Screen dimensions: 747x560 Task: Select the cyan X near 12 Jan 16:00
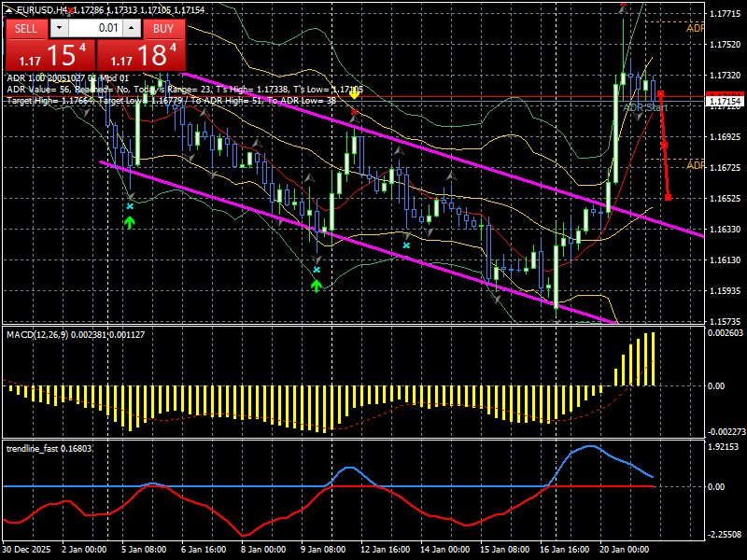(x=406, y=245)
